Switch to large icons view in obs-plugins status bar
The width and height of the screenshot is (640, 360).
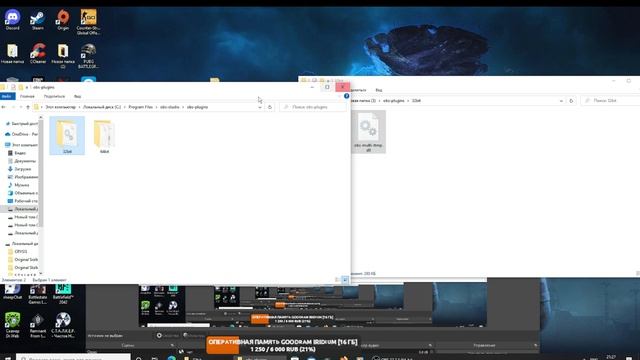[345, 280]
